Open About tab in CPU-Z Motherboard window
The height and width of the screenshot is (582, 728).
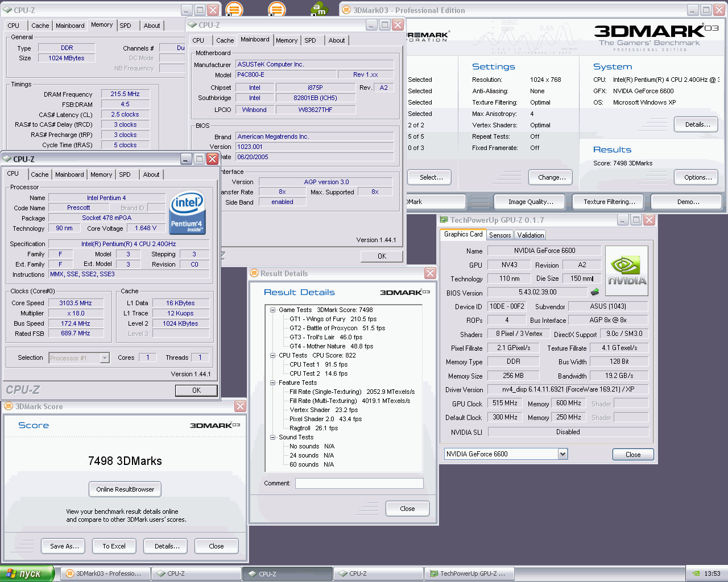point(337,40)
